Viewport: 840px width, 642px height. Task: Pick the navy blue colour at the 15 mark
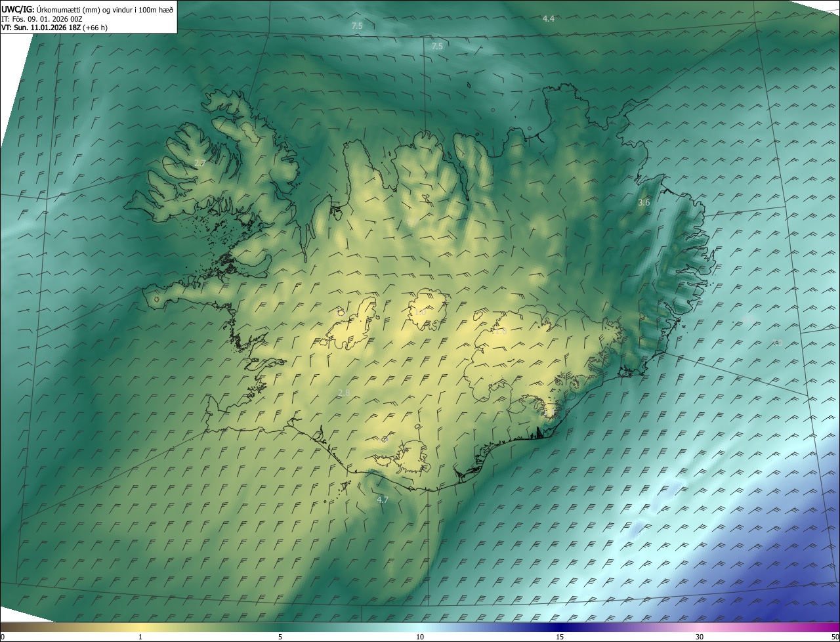click(x=560, y=628)
